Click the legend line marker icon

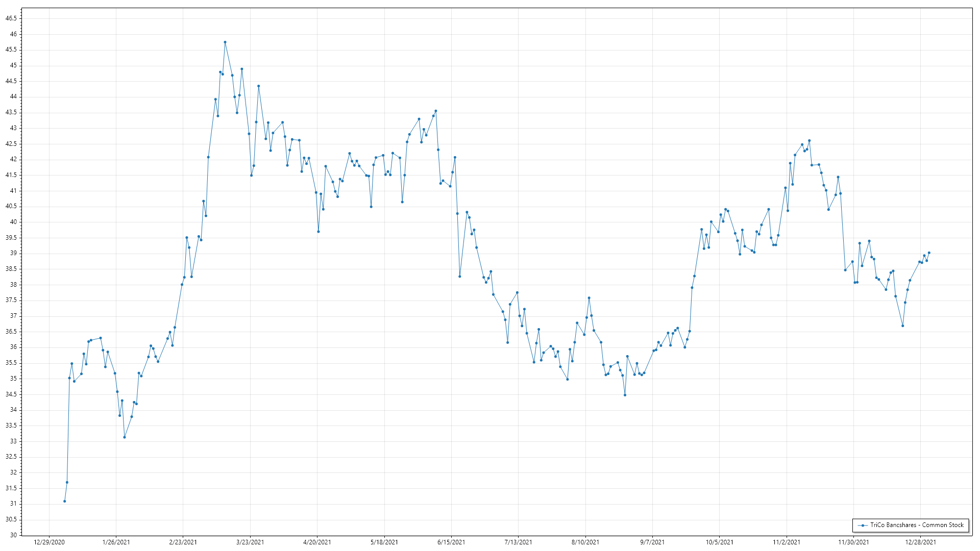pyautogui.click(x=863, y=525)
